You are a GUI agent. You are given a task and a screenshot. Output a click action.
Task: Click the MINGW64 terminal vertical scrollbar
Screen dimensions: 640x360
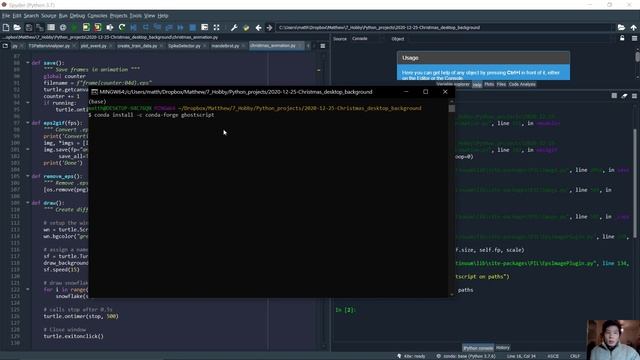(x=451, y=197)
